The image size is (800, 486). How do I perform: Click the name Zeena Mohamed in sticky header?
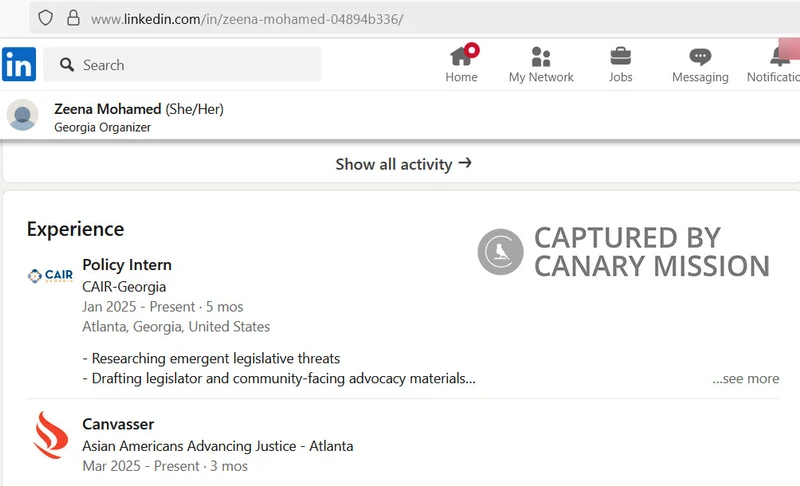coord(108,109)
